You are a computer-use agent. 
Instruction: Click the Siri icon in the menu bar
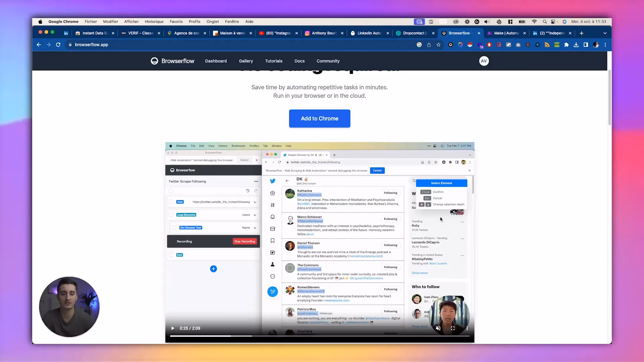[565, 21]
